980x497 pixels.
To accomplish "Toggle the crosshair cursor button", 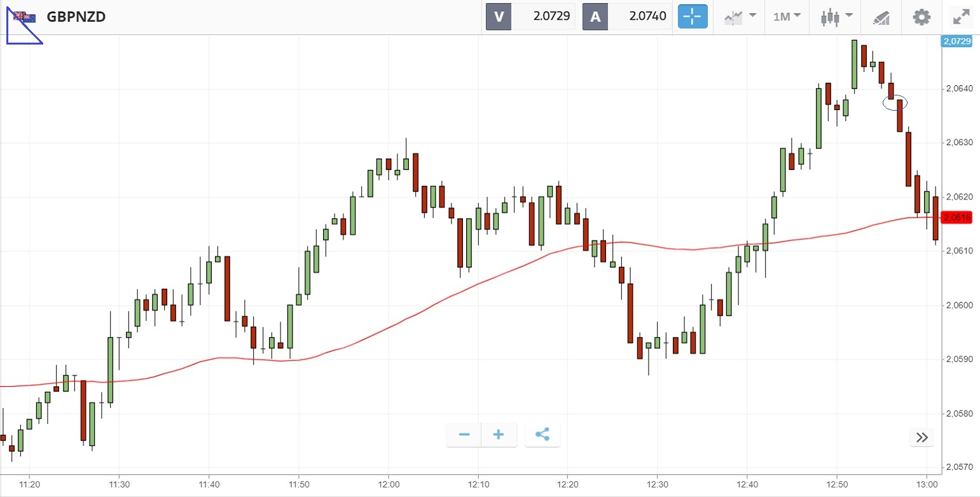I will [693, 17].
